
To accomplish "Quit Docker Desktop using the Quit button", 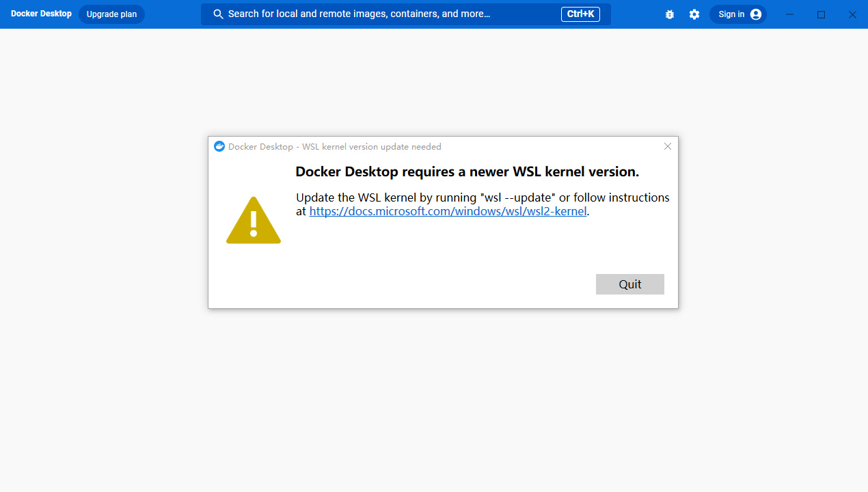I will pyautogui.click(x=630, y=284).
